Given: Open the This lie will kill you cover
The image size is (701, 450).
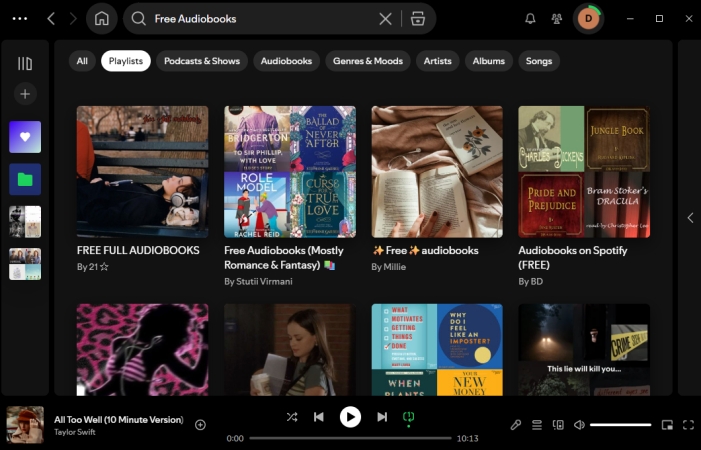Looking at the screenshot, I should tap(584, 350).
